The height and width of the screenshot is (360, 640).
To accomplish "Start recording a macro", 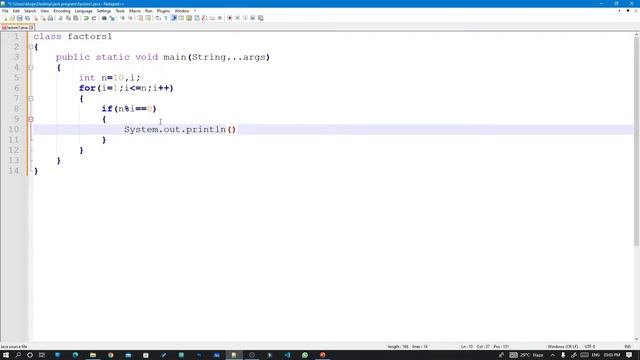I will (x=229, y=18).
